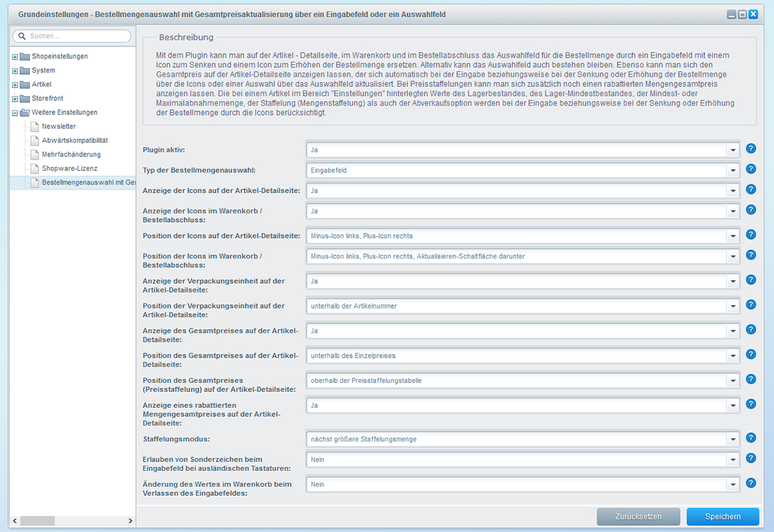Open dropdown arrow for Änderung des Wertes im Warenkorb
This screenshot has height=532, width=774.
733,485
